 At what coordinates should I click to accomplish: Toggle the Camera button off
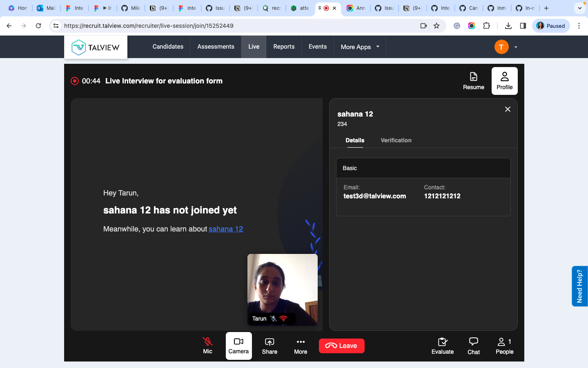tap(238, 346)
